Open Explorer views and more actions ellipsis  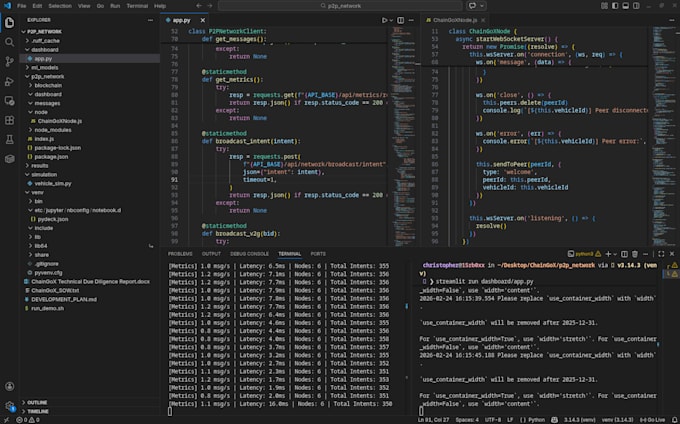[x=150, y=20]
